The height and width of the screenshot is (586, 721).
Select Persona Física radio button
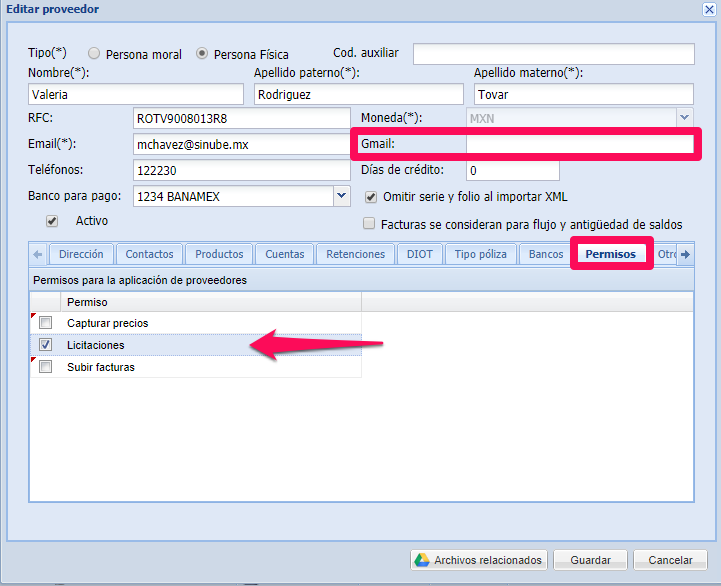pyautogui.click(x=203, y=53)
